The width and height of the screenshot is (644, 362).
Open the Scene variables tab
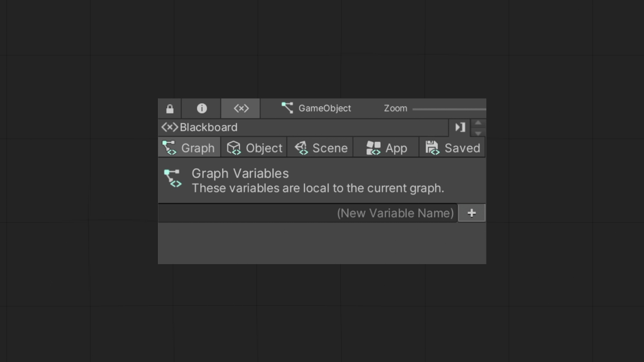[320, 147]
